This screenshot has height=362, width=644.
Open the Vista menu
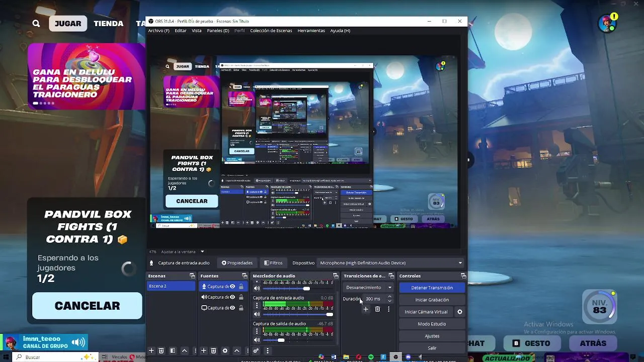197,31
